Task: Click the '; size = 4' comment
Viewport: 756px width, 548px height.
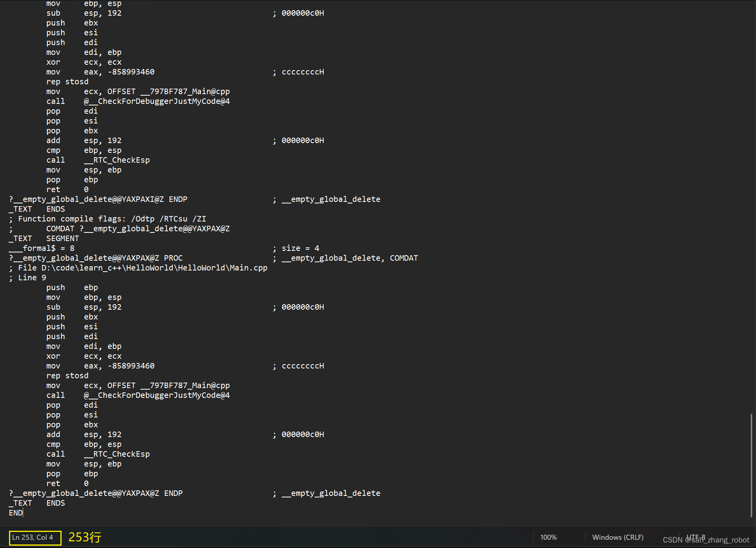Action: coord(296,248)
